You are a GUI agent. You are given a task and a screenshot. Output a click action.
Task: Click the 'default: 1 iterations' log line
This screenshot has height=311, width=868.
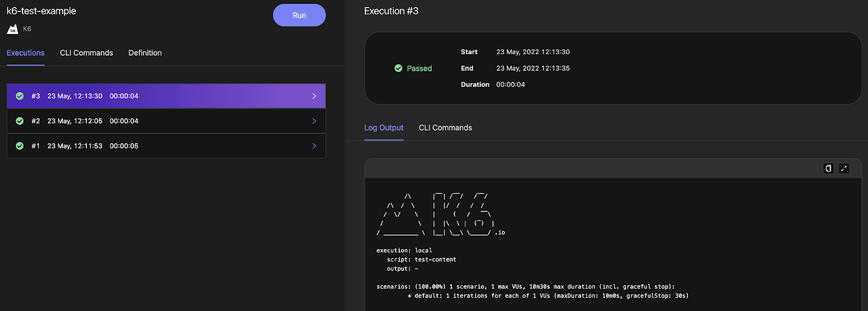coord(548,296)
